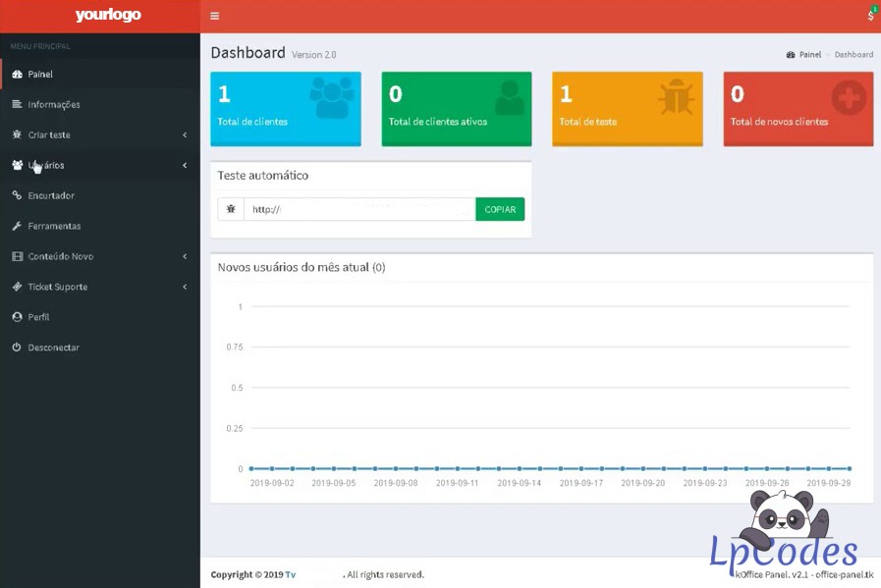Viewport: 881px width, 588px height.
Task: Expand the Criar teste submenu arrow
Action: 185,135
